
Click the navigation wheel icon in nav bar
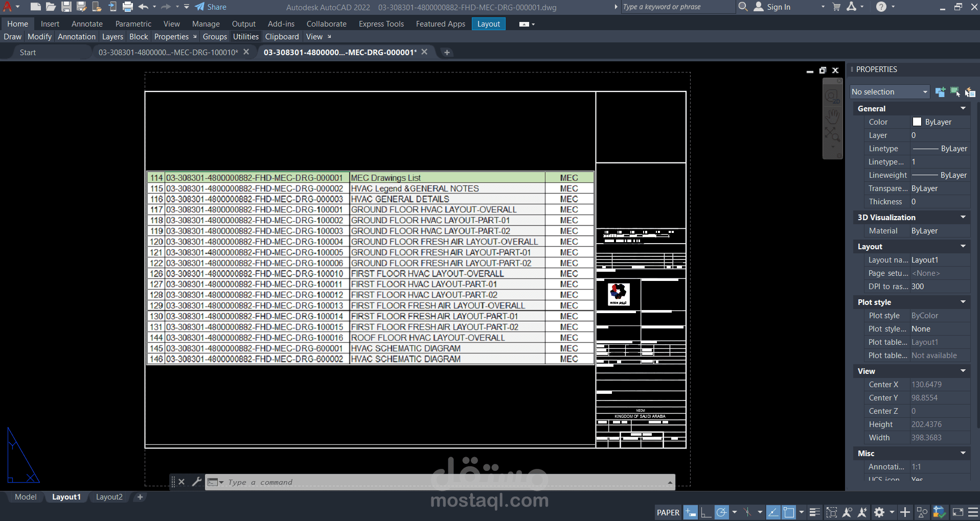point(832,96)
